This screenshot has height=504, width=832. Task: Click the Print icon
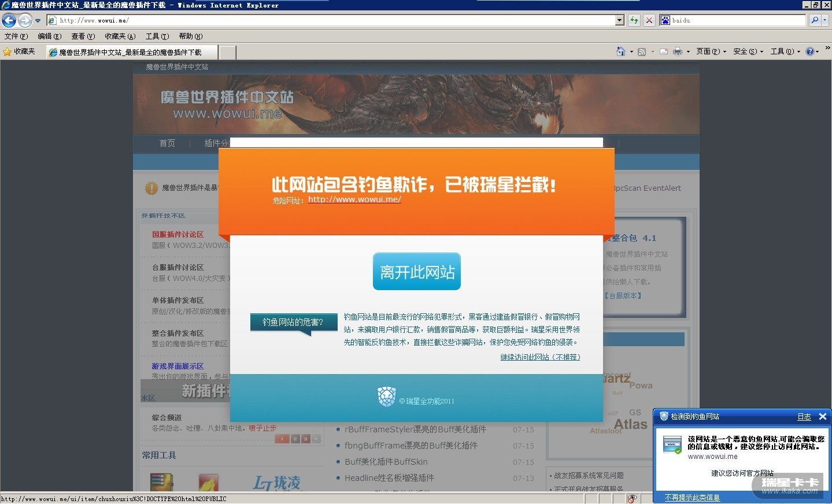678,51
